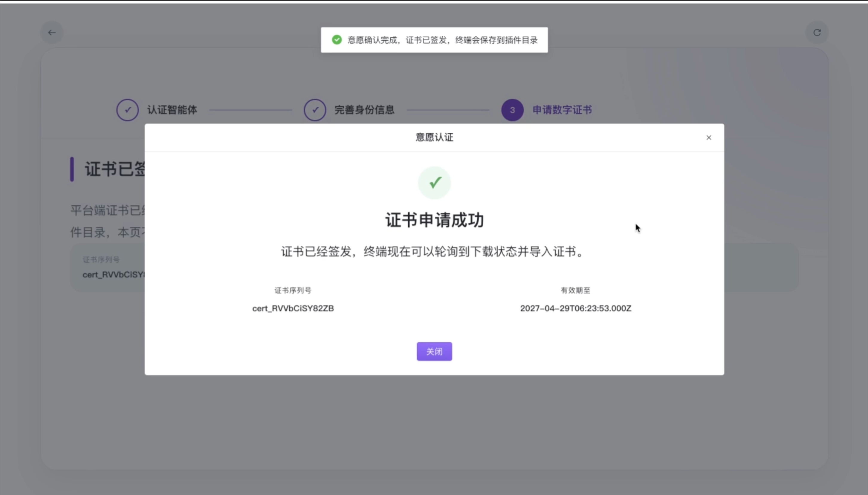Screen dimensions: 868x495
Task: Close the 意愿认证 dialog with the X
Action: [x=709, y=137]
